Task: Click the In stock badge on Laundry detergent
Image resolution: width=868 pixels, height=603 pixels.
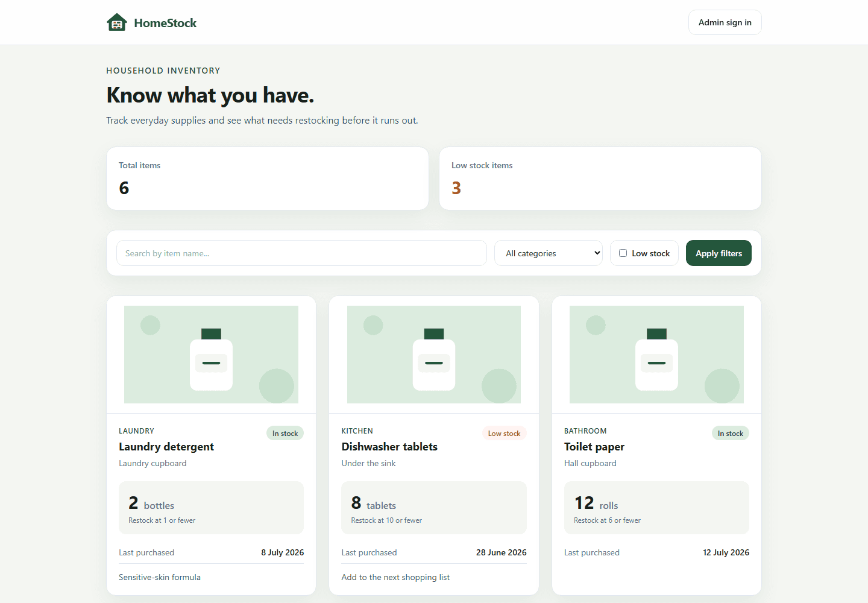Action: [x=285, y=433]
